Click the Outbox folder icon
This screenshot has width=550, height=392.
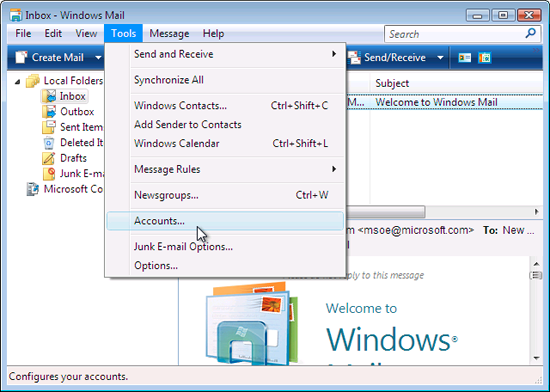pos(49,111)
